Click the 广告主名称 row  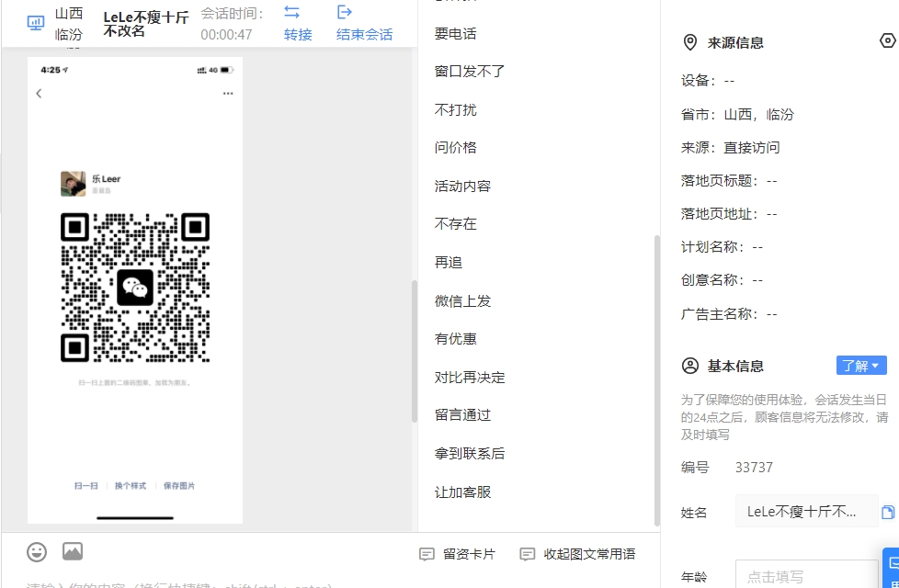[729, 314]
